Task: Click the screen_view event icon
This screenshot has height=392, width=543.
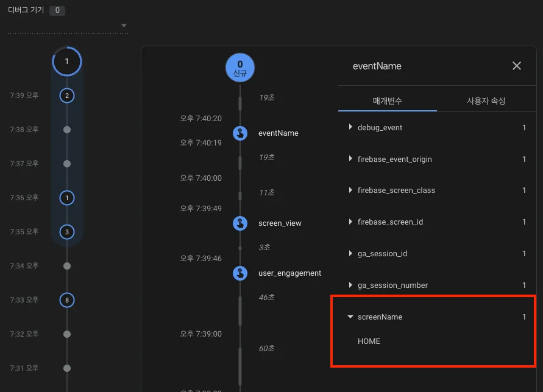Action: click(x=240, y=223)
